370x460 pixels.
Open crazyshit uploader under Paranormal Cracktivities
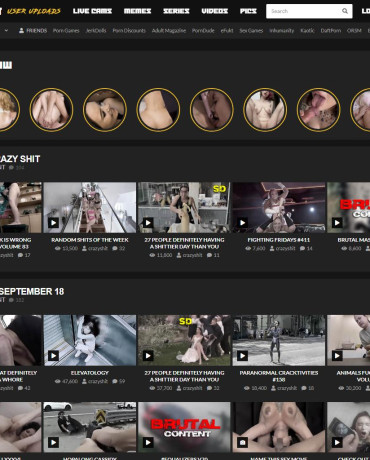pyautogui.click(x=287, y=388)
